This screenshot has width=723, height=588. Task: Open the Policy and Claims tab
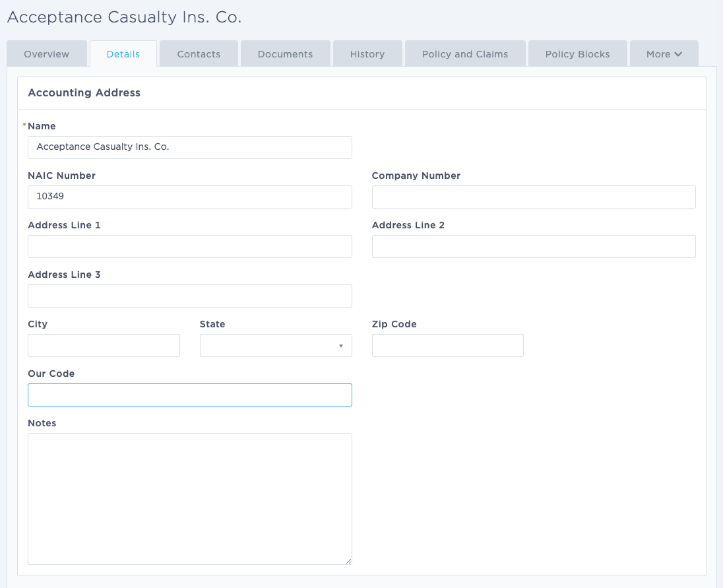click(x=465, y=54)
